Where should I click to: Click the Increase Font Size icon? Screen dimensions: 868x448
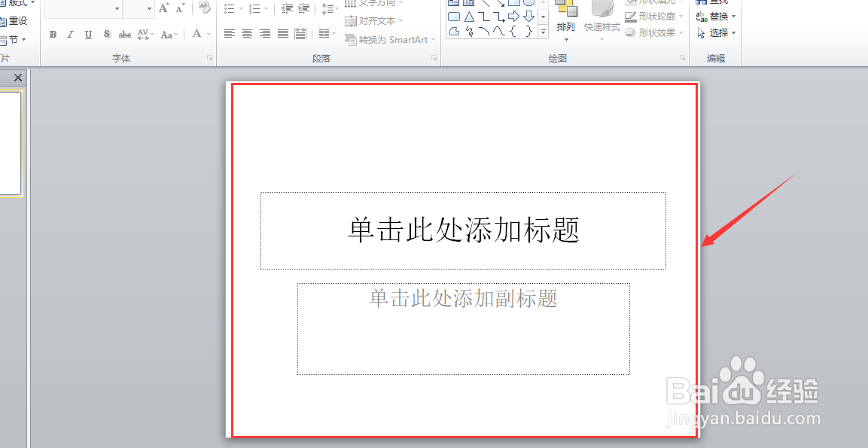164,8
